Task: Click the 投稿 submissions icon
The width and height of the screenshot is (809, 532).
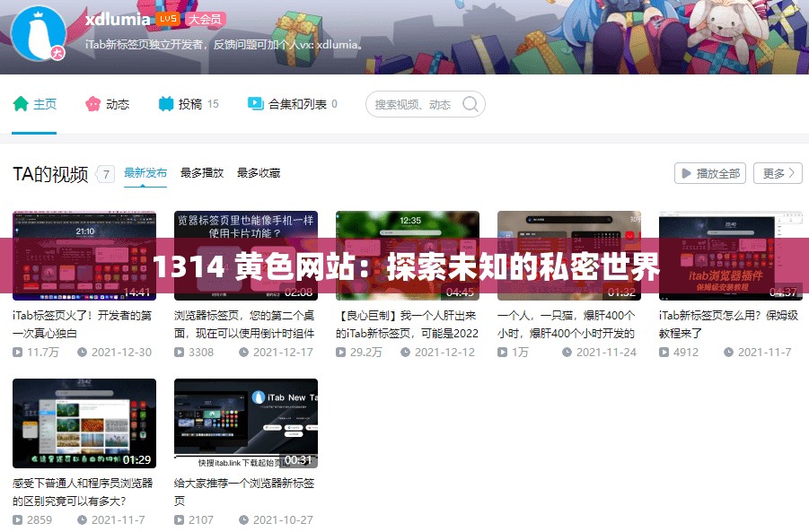Action: 165,104
